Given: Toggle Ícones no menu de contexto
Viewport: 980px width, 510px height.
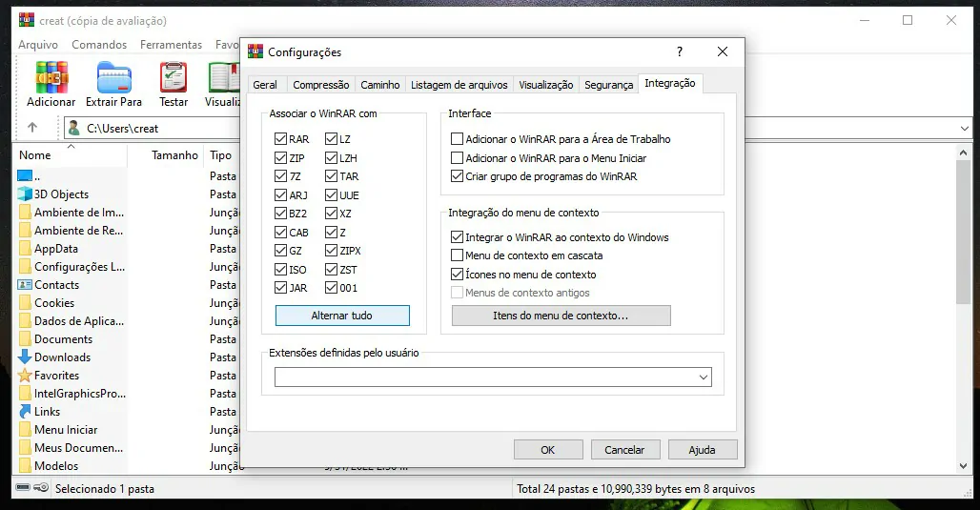Looking at the screenshot, I should [457, 274].
